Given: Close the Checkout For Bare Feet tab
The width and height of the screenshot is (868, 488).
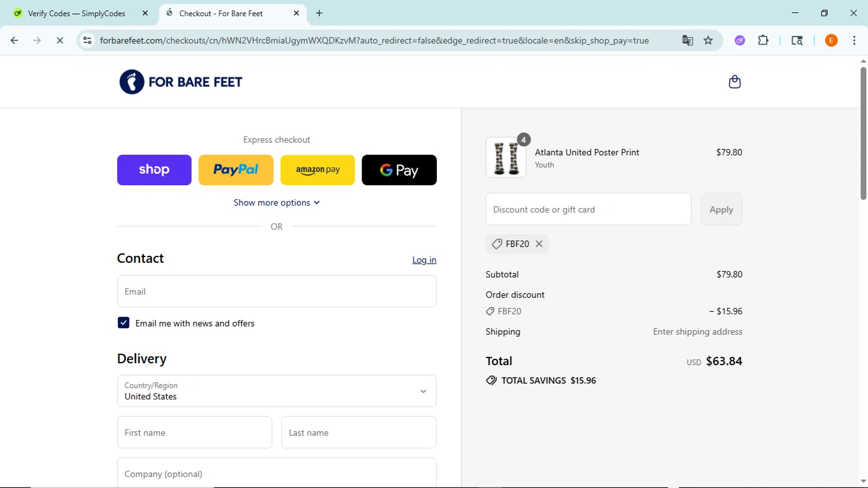Looking at the screenshot, I should click(x=296, y=13).
